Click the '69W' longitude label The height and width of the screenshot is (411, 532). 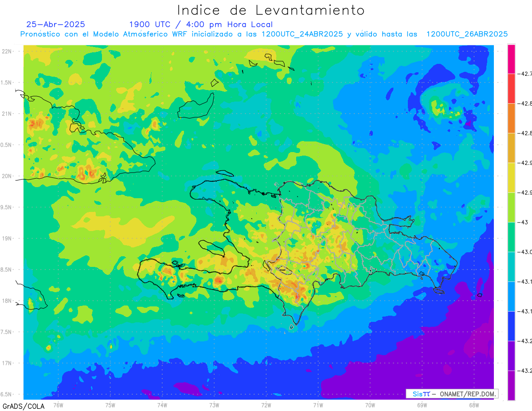[422, 405]
